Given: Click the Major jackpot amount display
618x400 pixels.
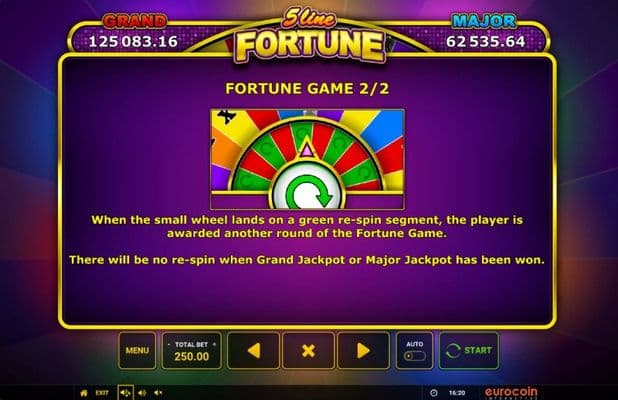Looking at the screenshot, I should click(x=486, y=41).
